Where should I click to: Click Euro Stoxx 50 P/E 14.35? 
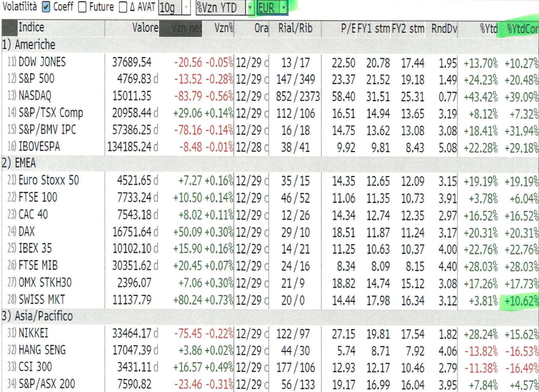pyautogui.click(x=344, y=181)
